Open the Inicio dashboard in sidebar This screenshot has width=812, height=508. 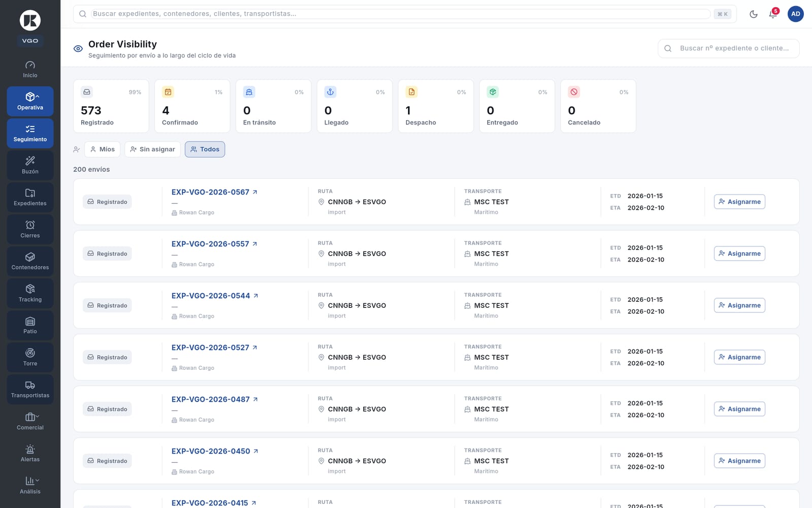(x=30, y=70)
